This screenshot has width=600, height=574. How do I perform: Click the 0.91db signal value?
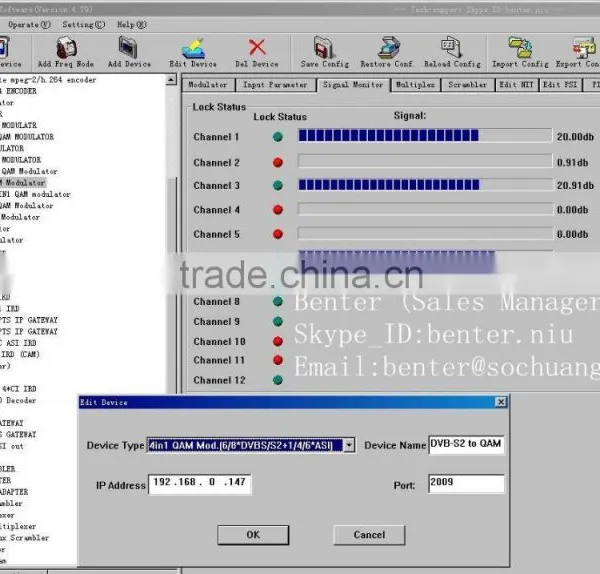coord(572,163)
